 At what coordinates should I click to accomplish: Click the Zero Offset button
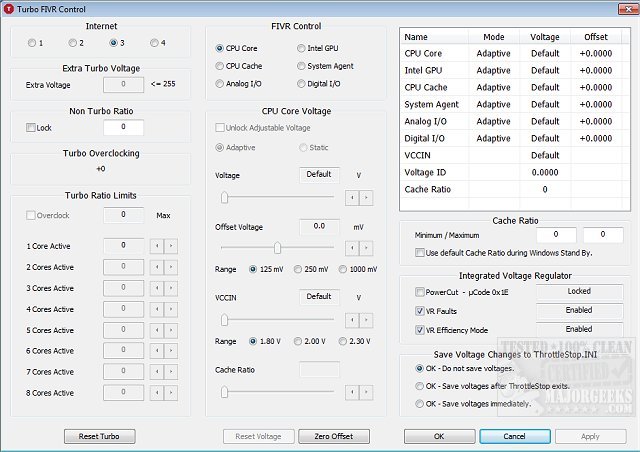334,436
